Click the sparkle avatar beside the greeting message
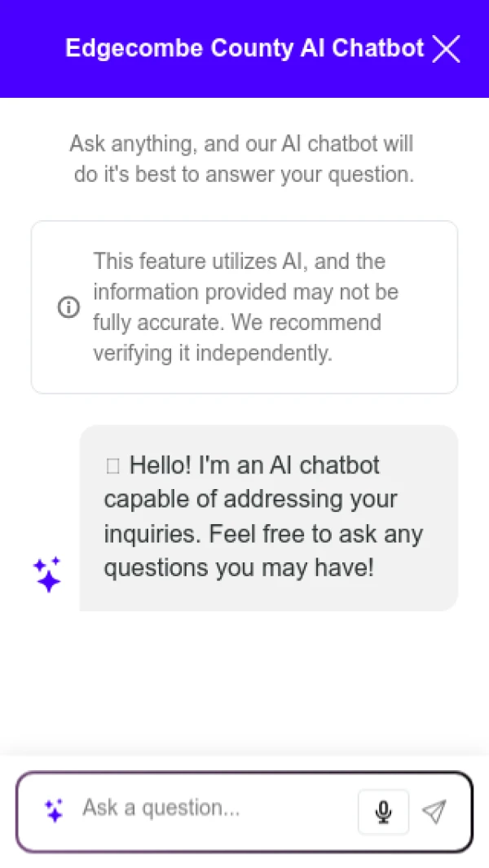The height and width of the screenshot is (868, 489). (x=47, y=574)
